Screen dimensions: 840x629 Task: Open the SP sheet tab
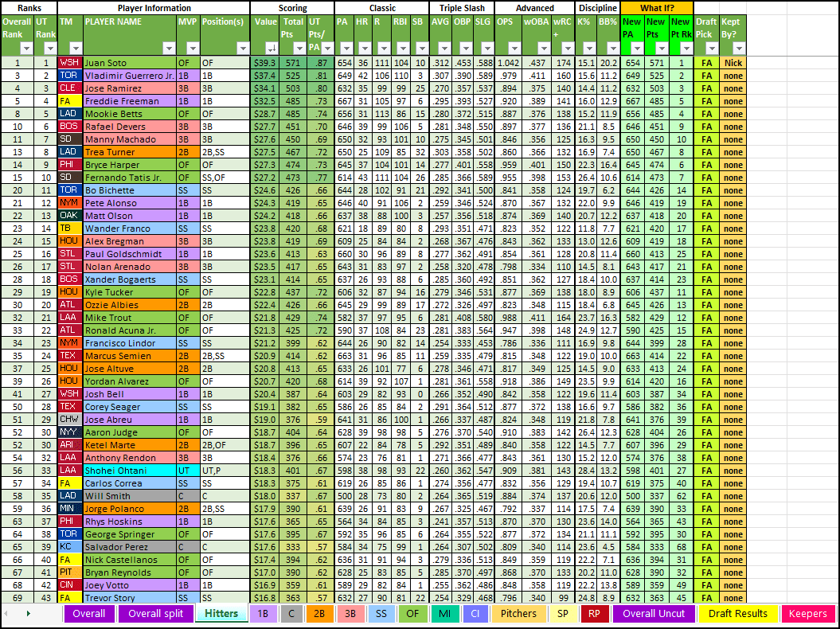pos(563,613)
